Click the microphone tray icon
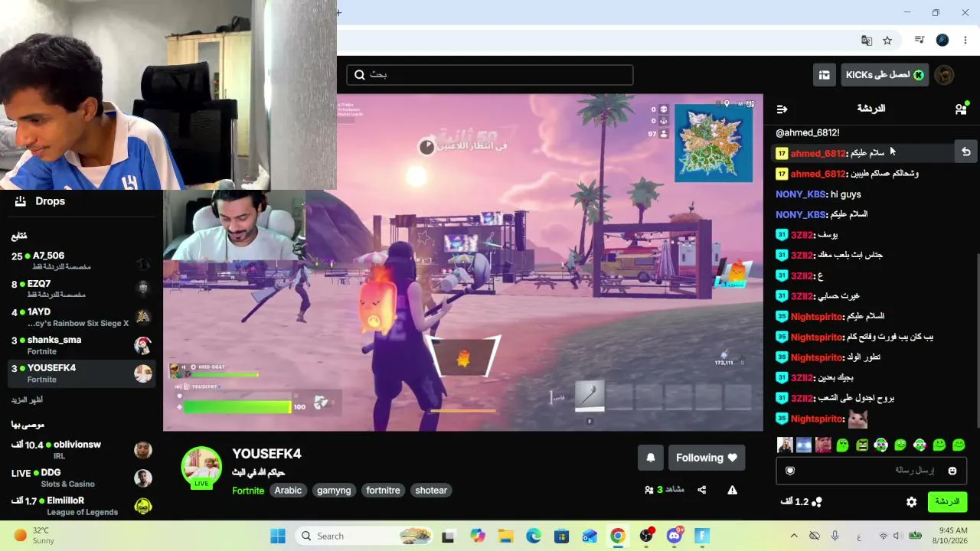 click(835, 536)
